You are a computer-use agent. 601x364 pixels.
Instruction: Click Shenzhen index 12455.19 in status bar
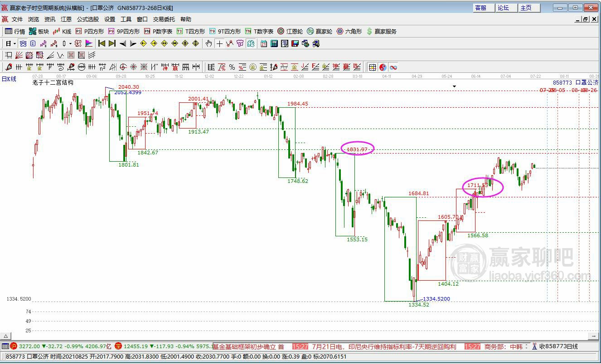[136, 346]
